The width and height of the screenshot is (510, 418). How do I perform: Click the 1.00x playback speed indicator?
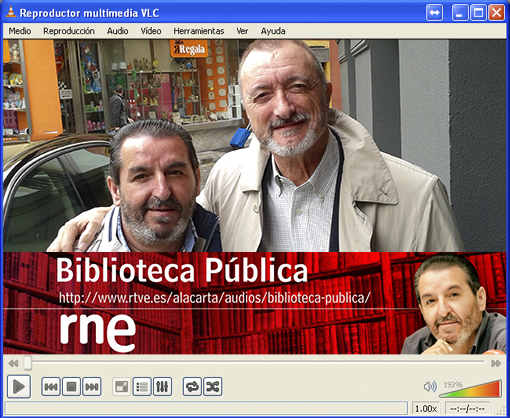pos(426,408)
